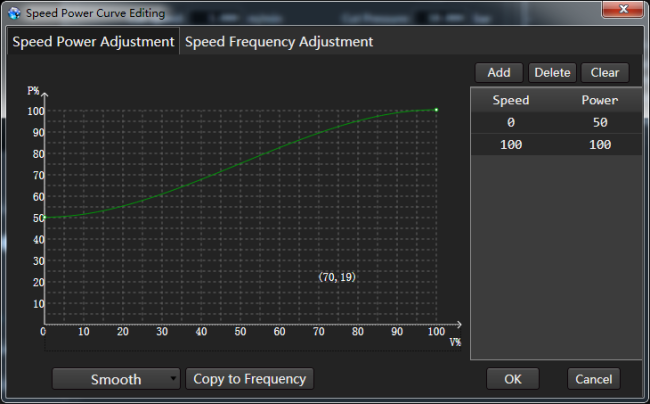
Task: Open the Smooth curve type dropdown
Action: [x=116, y=379]
